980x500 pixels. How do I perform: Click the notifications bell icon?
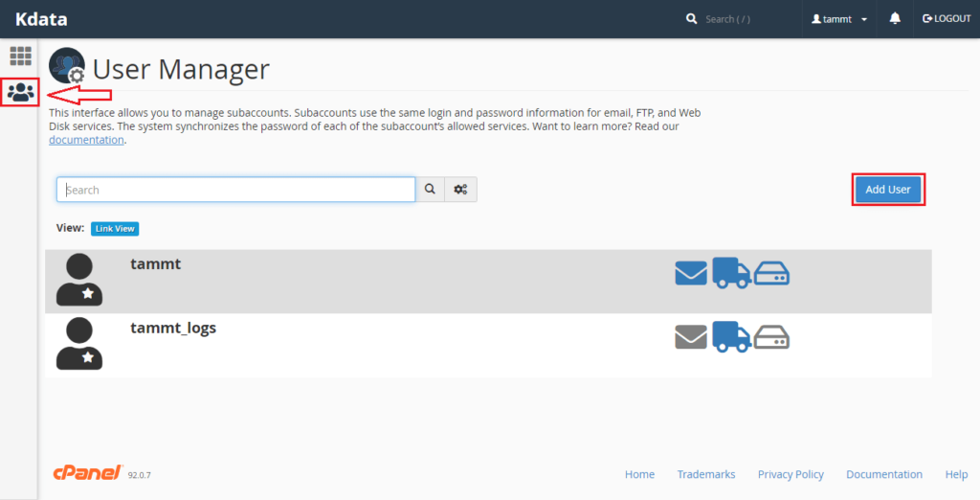click(x=895, y=19)
